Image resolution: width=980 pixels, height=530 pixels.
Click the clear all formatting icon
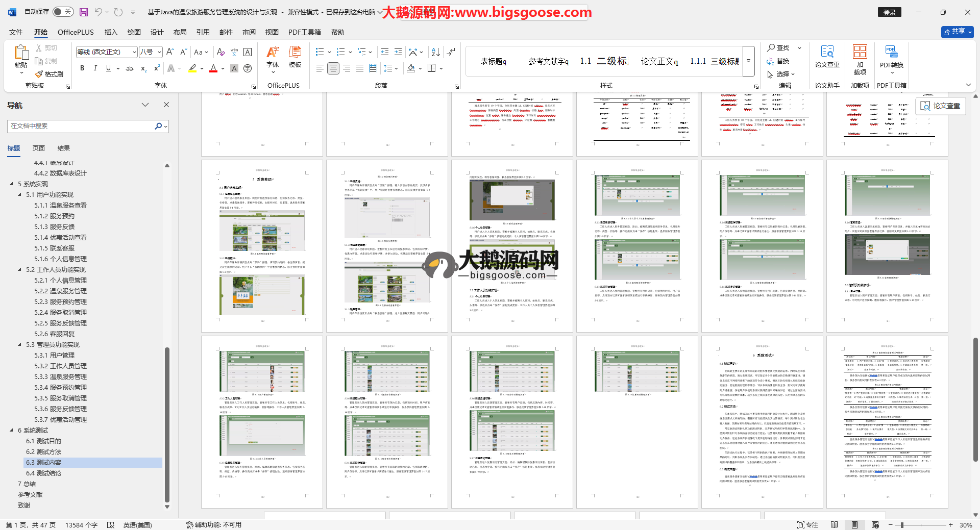pos(220,52)
